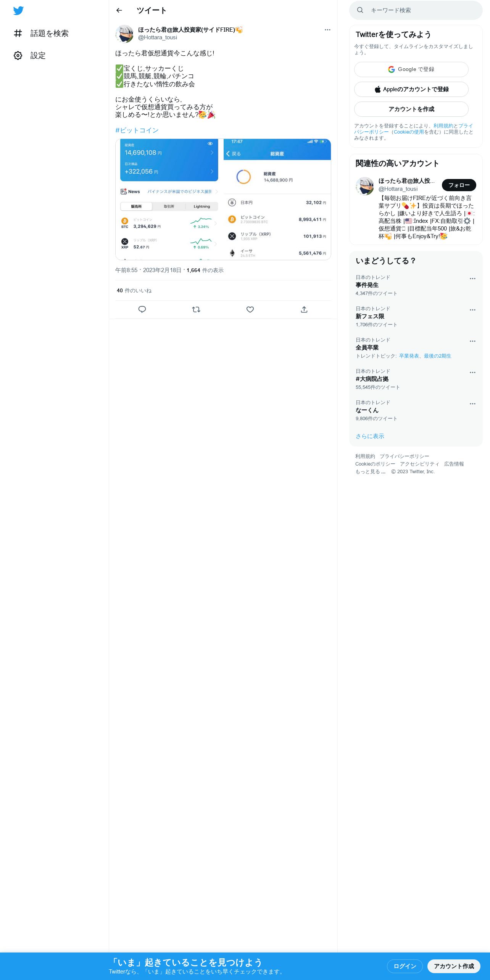Retweet using the retweet arrows icon

click(x=196, y=309)
